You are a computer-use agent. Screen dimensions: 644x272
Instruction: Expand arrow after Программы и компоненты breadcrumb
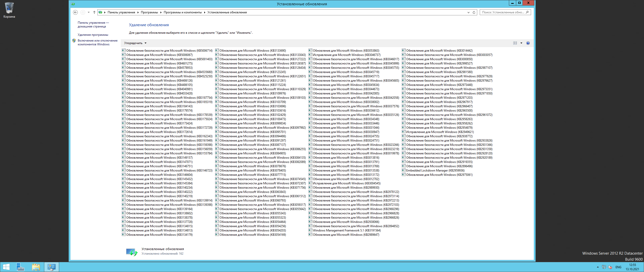click(x=205, y=12)
